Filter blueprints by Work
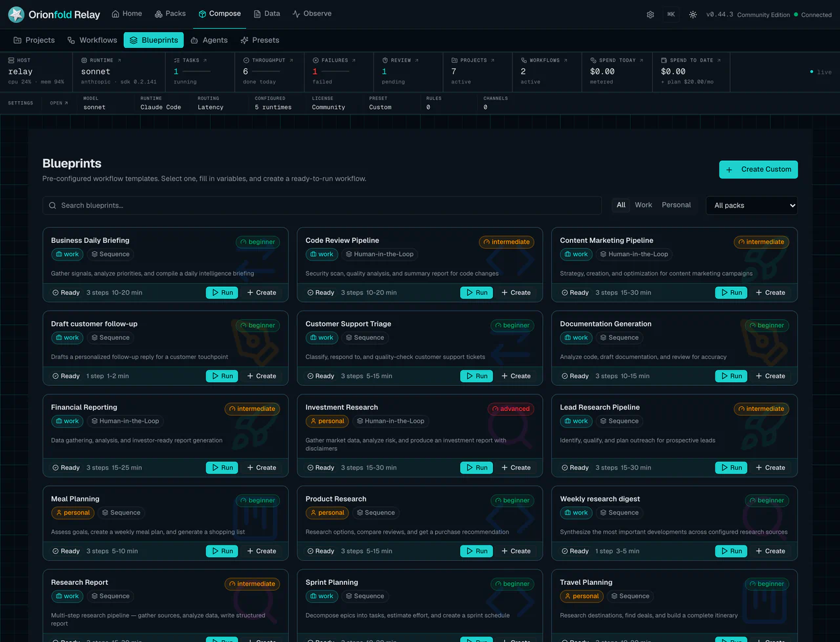Viewport: 840px width, 642px height. (x=643, y=205)
